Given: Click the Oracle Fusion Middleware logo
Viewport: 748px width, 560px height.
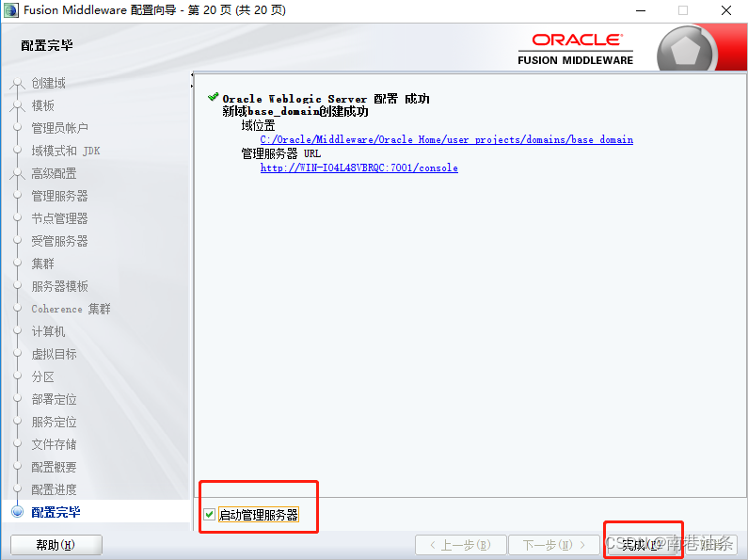Looking at the screenshot, I should click(576, 49).
